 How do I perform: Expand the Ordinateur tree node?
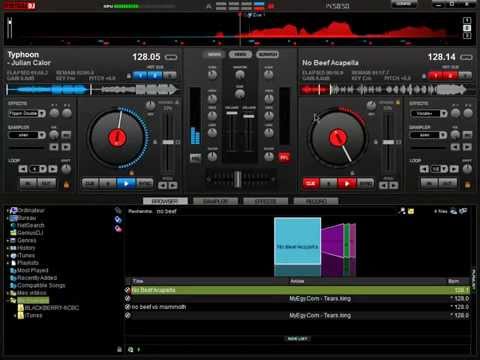click(7, 211)
